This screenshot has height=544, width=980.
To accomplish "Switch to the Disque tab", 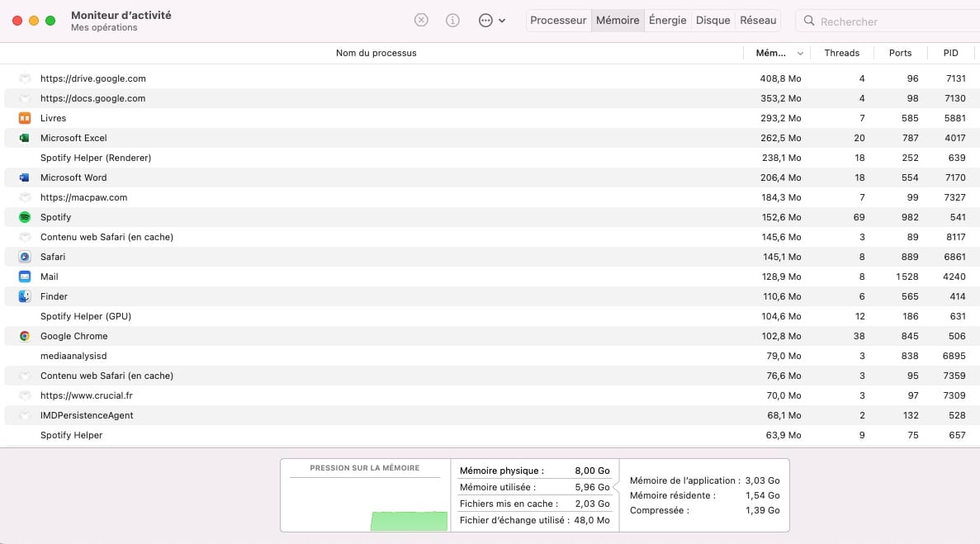I will click(x=713, y=20).
